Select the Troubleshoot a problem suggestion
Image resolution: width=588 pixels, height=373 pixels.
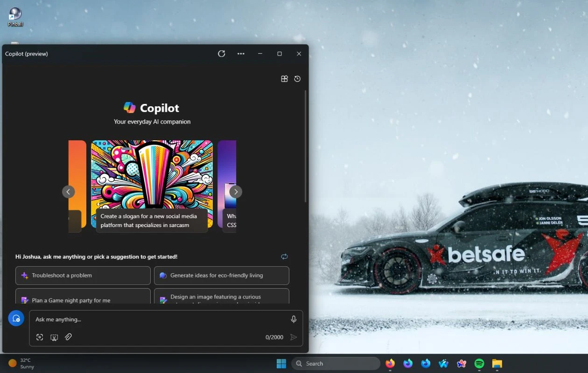[83, 276]
